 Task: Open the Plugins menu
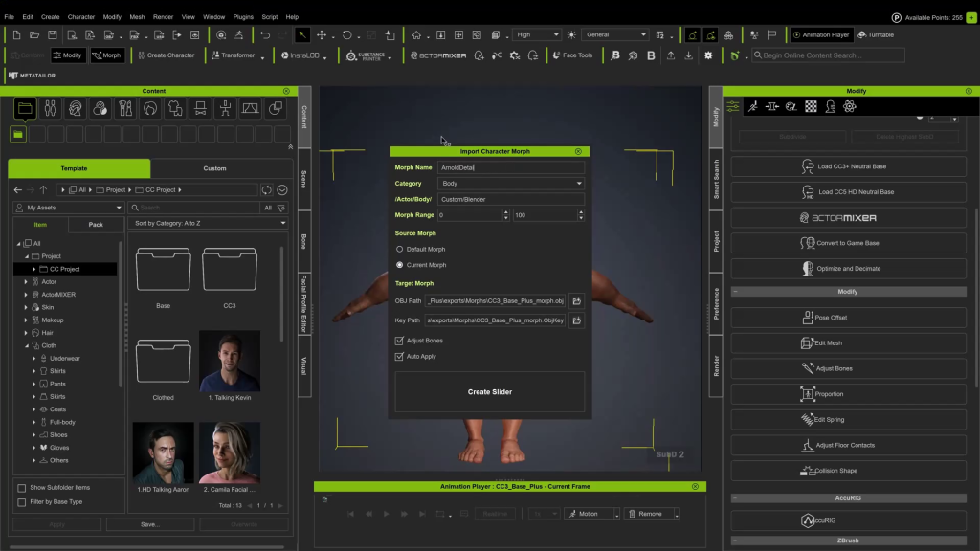(243, 17)
